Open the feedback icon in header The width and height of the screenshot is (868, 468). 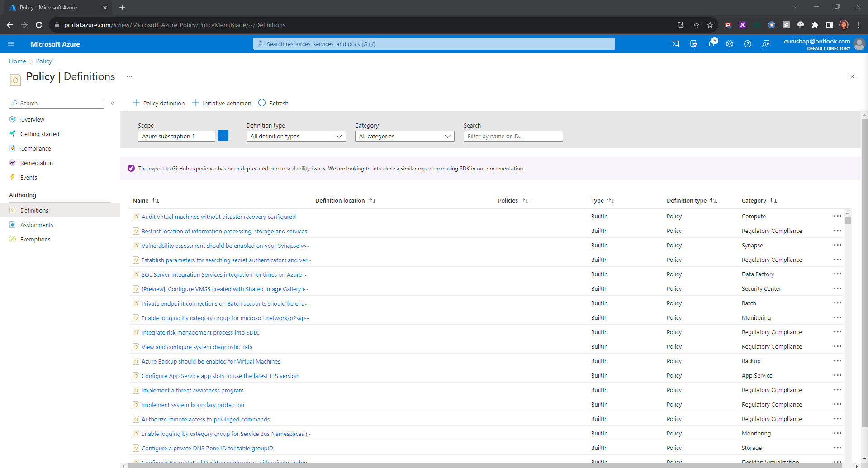(x=766, y=44)
